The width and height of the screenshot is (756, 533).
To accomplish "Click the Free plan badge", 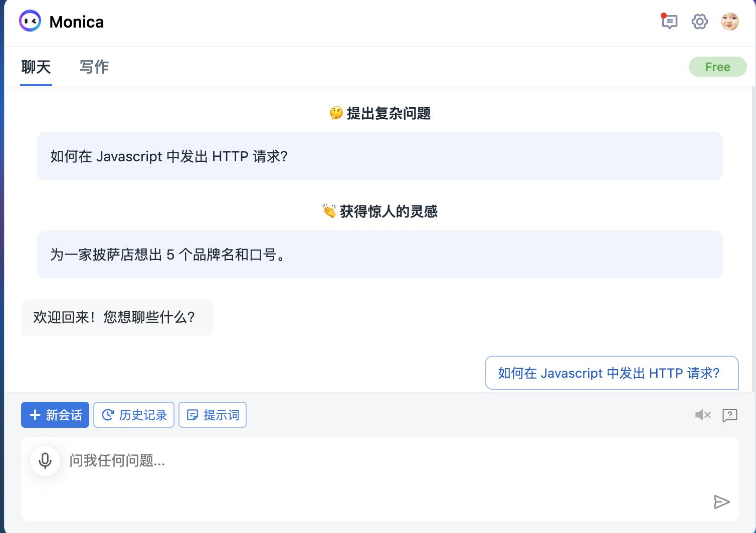I will [717, 67].
